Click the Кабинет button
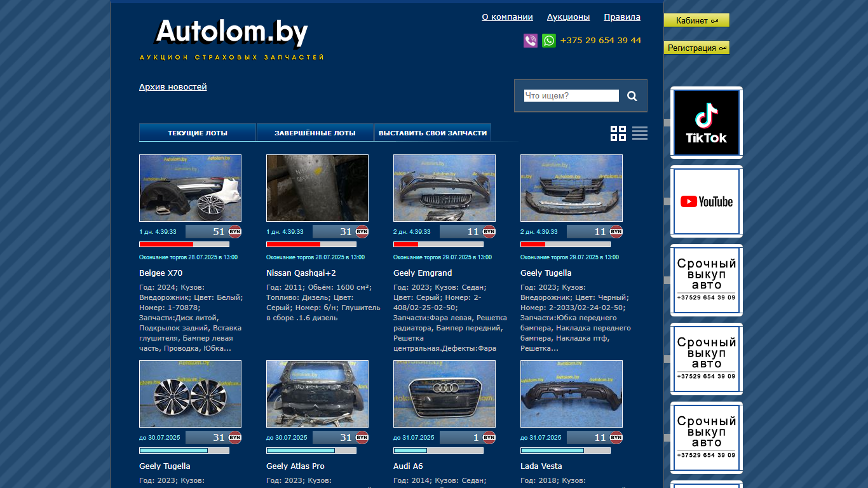868x488 pixels. pos(696,20)
